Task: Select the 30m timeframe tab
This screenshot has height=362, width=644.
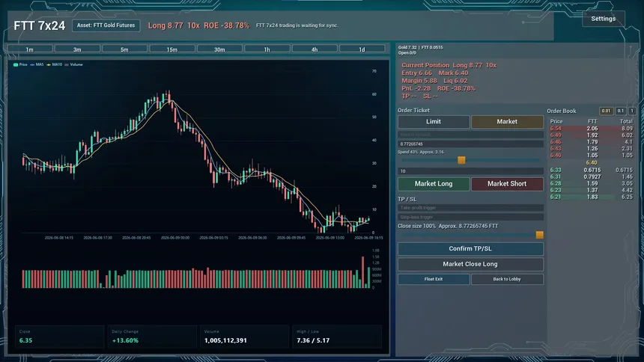Action: point(219,49)
